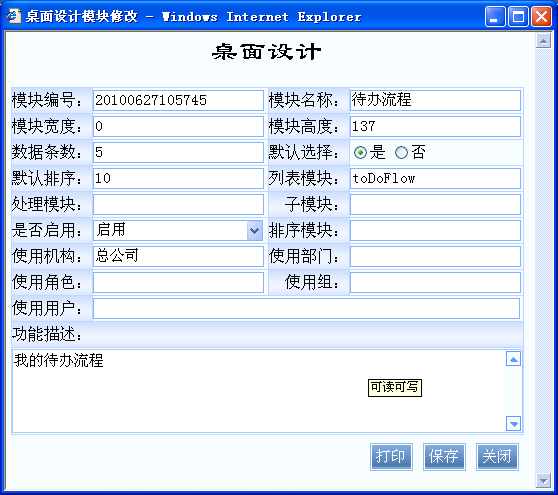Click the 桌面设计 page heading
Screen dimensions: 558x495
pos(267,52)
